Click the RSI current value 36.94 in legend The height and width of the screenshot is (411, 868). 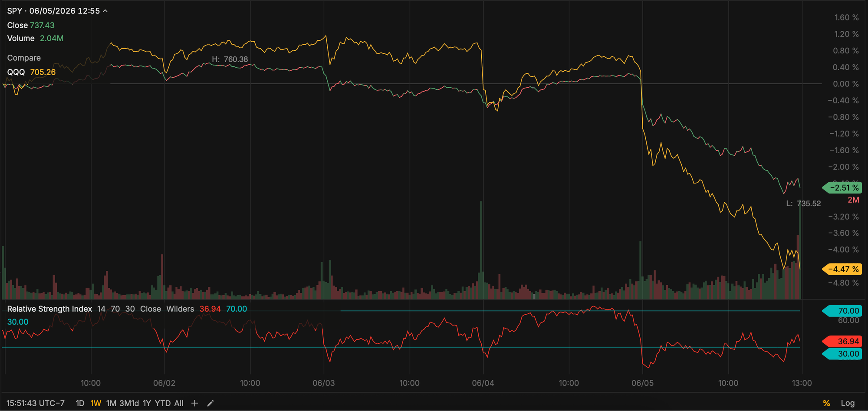pos(210,309)
